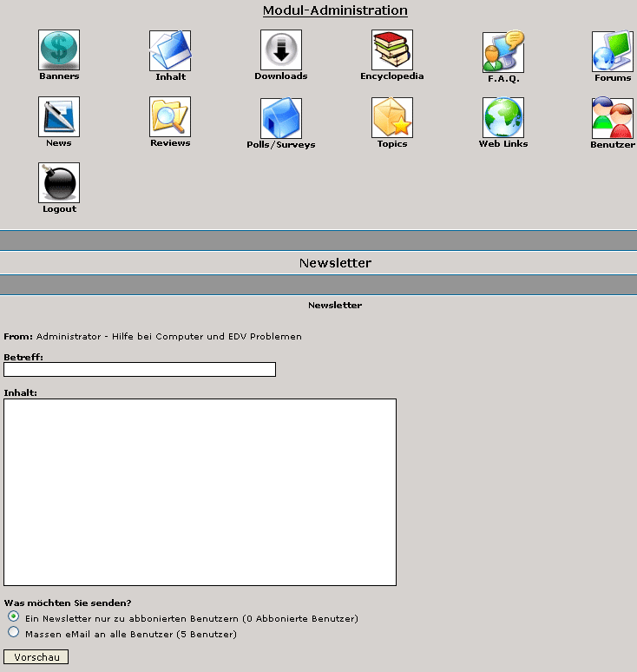Open the Polls/Surveys house icon
This screenshot has height=672, width=637.
(x=281, y=118)
